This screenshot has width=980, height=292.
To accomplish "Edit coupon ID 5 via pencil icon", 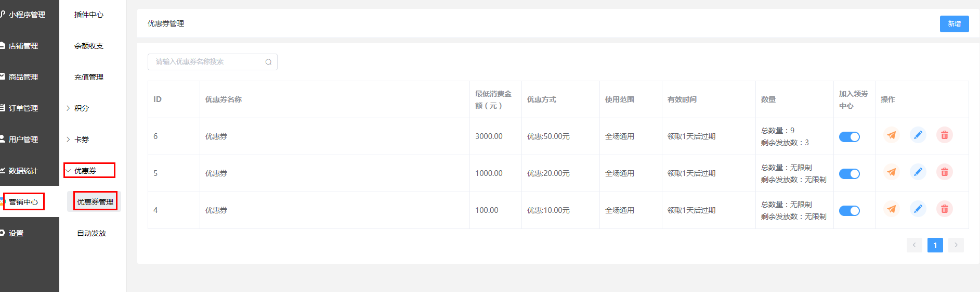I will (x=918, y=172).
